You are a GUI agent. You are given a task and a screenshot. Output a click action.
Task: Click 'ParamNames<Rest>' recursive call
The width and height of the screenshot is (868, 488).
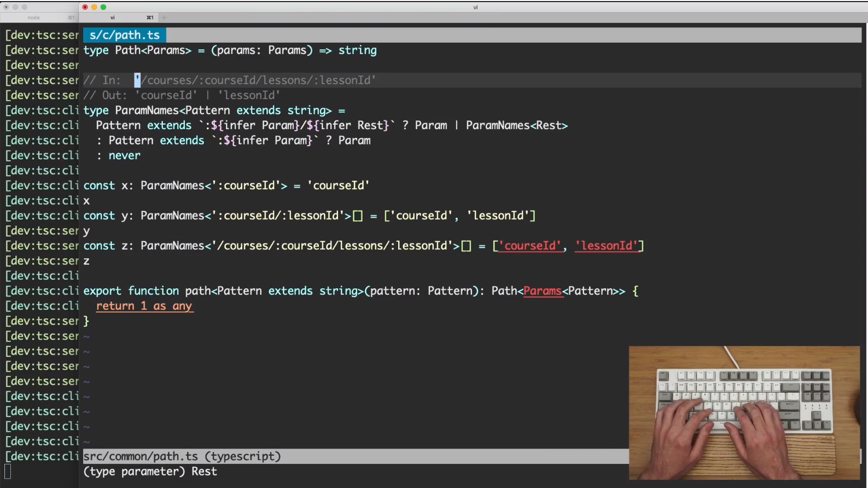click(517, 125)
